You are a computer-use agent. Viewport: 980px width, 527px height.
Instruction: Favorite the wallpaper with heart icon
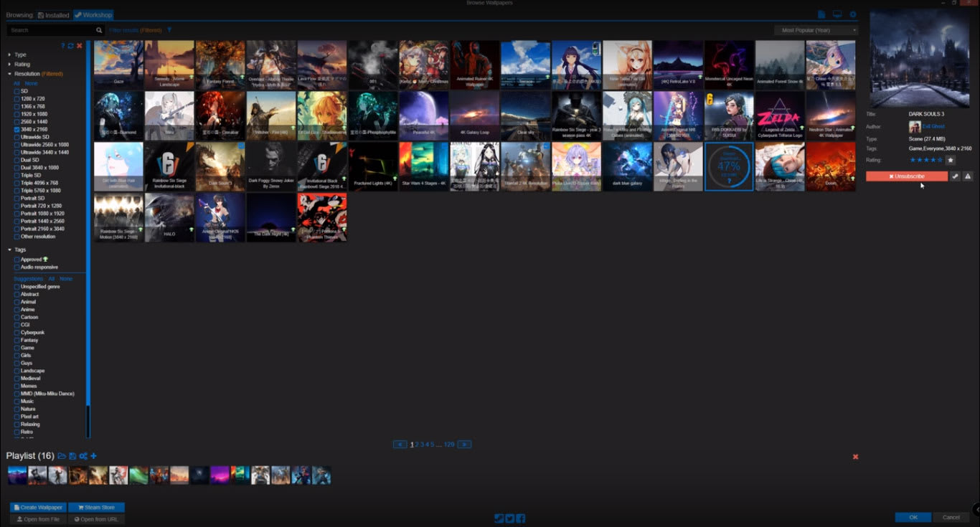(951, 159)
